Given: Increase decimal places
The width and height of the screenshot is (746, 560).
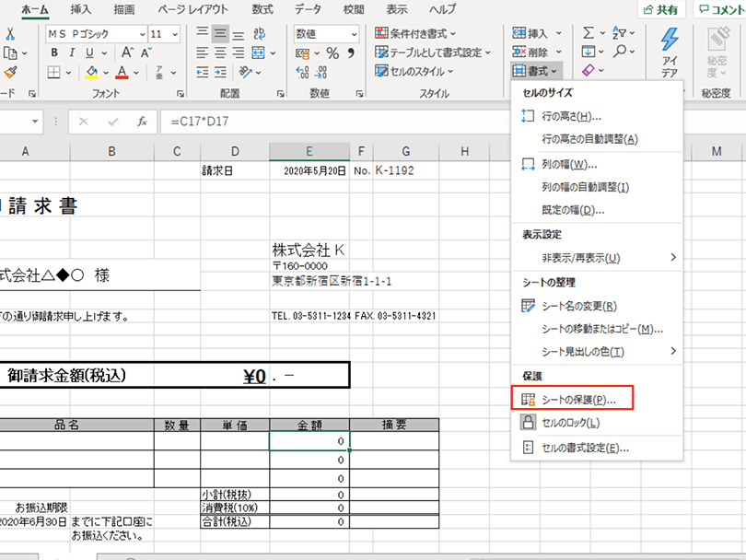Looking at the screenshot, I should click(303, 73).
